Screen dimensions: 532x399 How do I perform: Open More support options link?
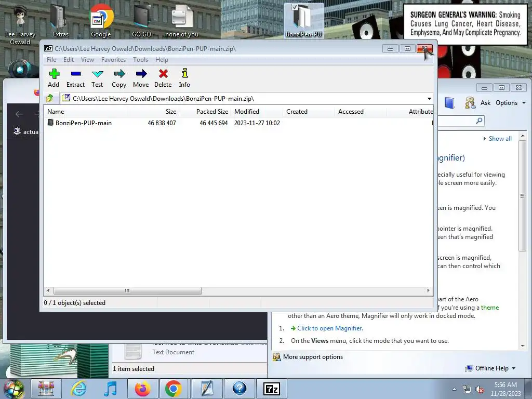point(313,357)
